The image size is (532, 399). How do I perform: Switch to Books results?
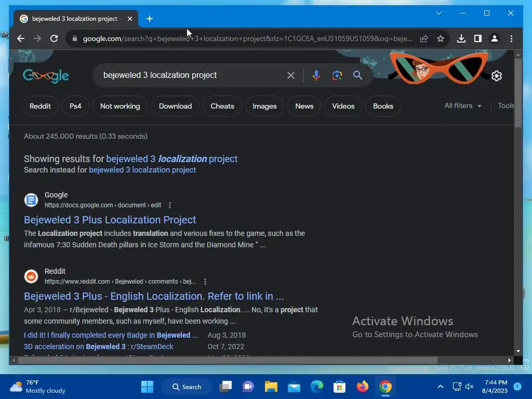click(383, 106)
